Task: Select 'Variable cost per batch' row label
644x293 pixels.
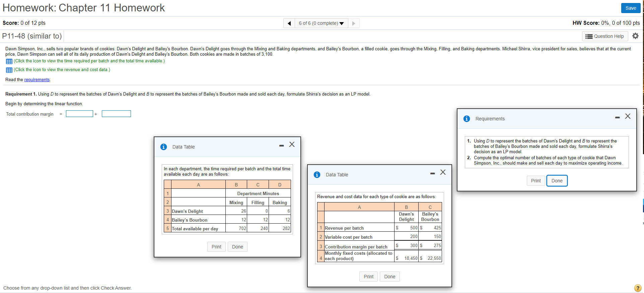Action: [x=349, y=237]
